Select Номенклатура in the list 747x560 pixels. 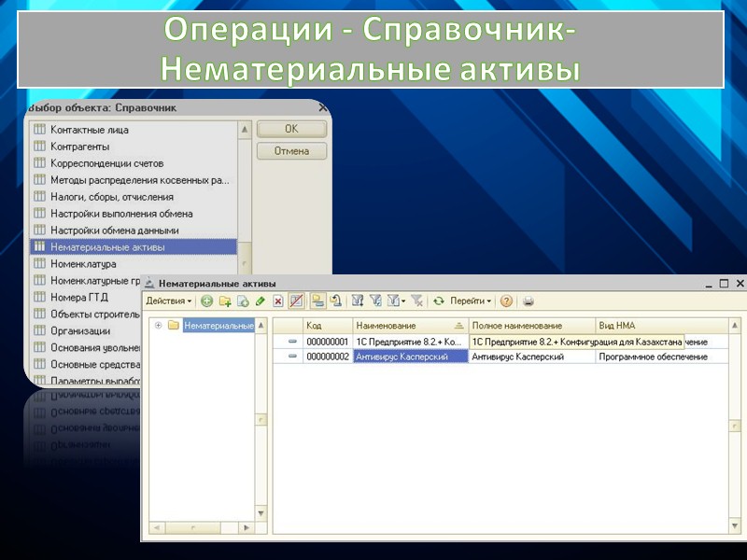pyautogui.click(x=134, y=264)
